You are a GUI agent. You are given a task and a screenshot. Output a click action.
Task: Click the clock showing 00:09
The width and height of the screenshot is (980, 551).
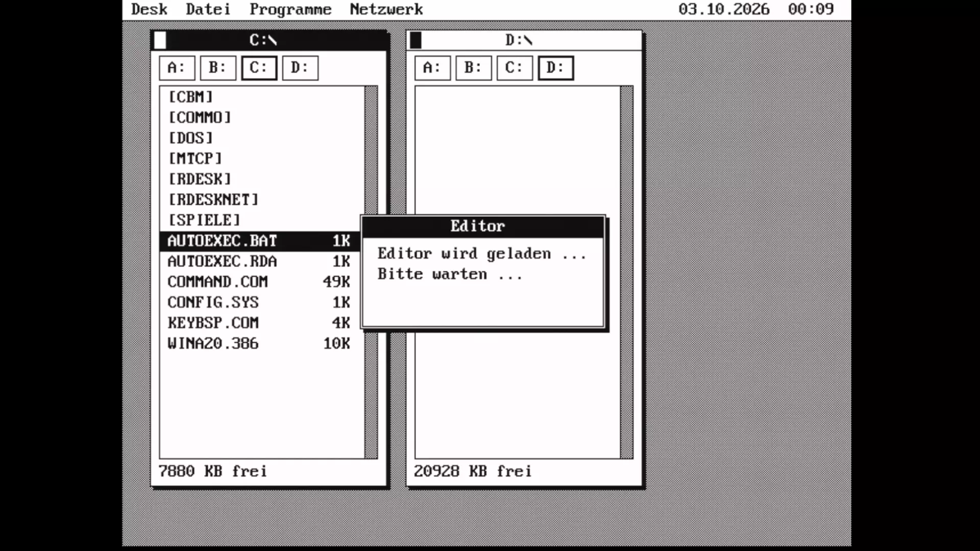coord(811,9)
